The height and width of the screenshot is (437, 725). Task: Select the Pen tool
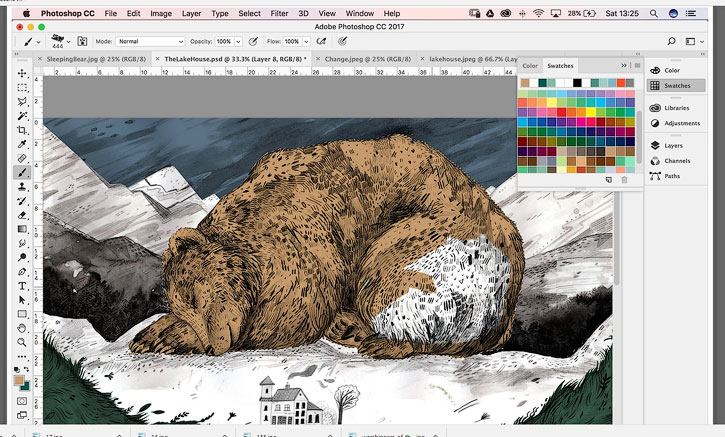22,272
